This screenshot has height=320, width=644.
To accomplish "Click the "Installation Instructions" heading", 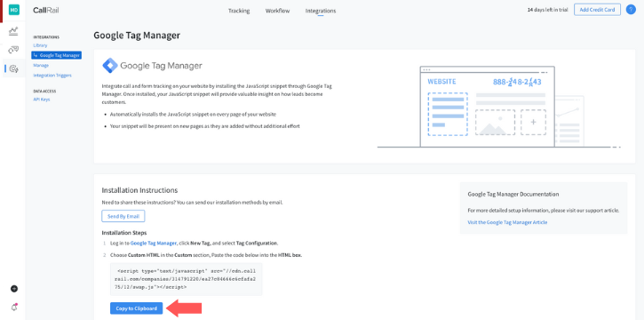I will [139, 190].
